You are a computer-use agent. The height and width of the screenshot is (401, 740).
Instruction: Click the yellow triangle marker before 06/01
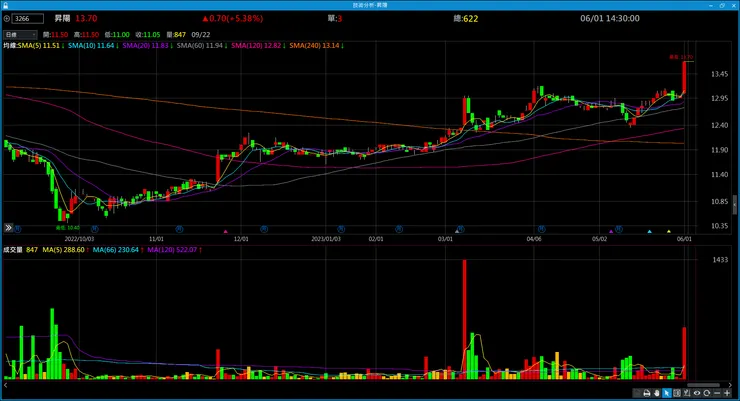point(669,231)
